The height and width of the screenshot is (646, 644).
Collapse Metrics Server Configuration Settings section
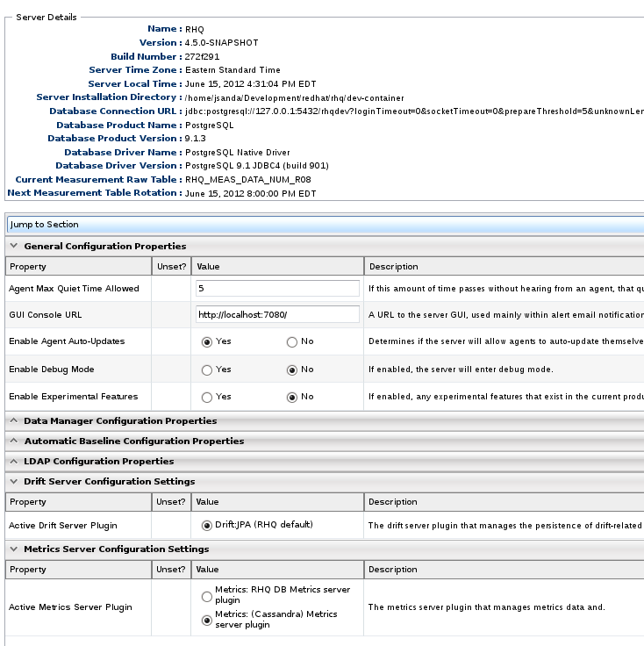tap(14, 549)
